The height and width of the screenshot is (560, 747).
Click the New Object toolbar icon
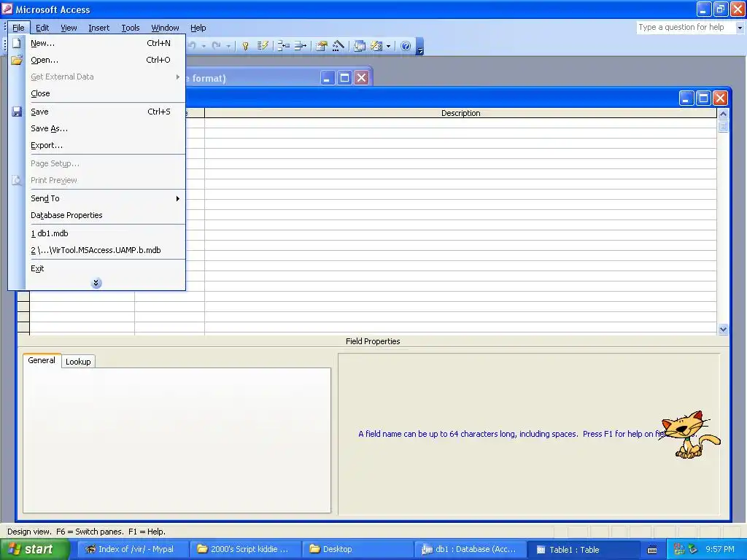coord(376,46)
